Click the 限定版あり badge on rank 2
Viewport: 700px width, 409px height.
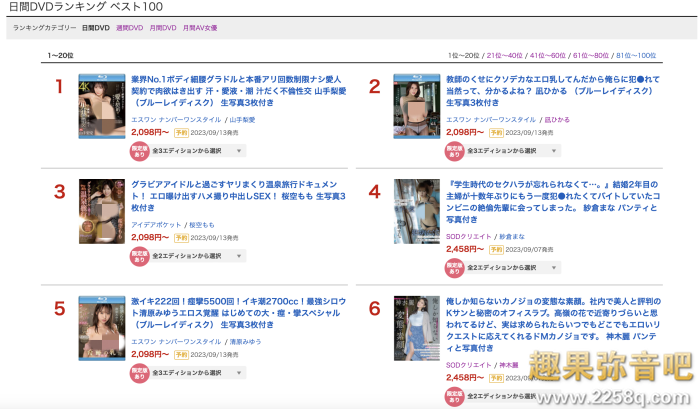tap(454, 151)
